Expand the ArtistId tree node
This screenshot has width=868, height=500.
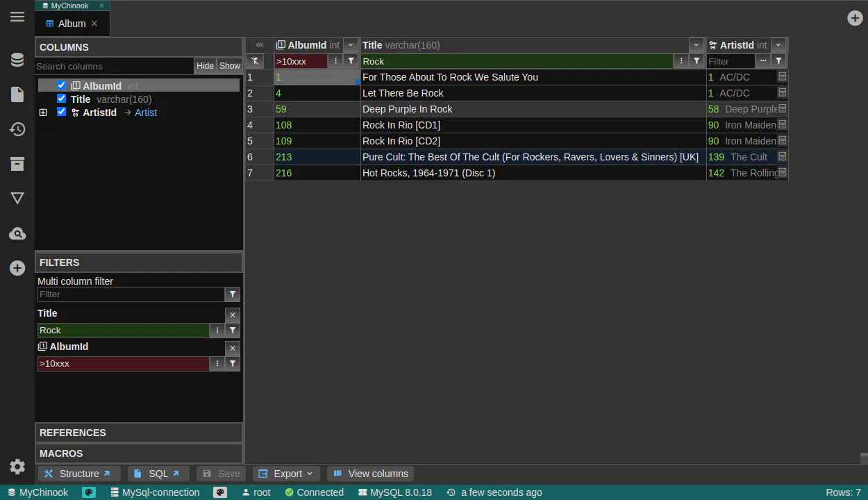[x=43, y=112]
